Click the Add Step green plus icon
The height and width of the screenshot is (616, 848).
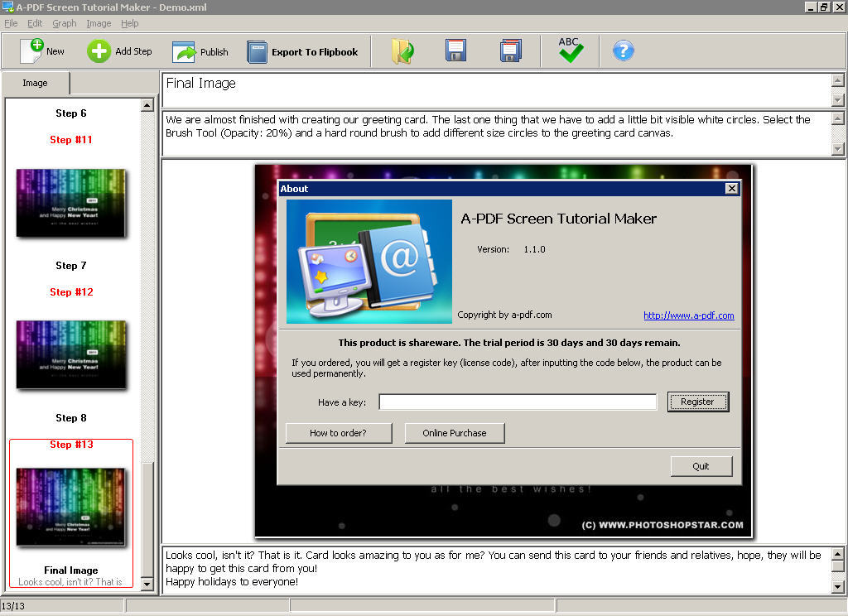tap(99, 51)
